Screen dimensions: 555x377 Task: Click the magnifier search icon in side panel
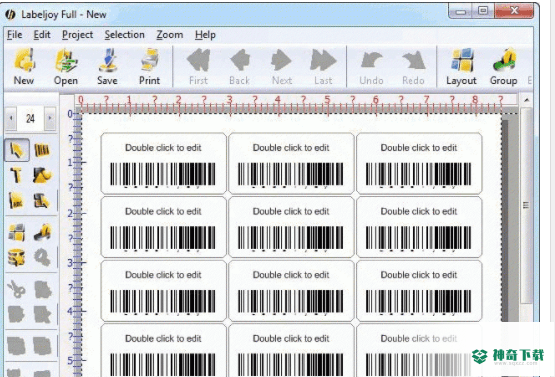42,257
